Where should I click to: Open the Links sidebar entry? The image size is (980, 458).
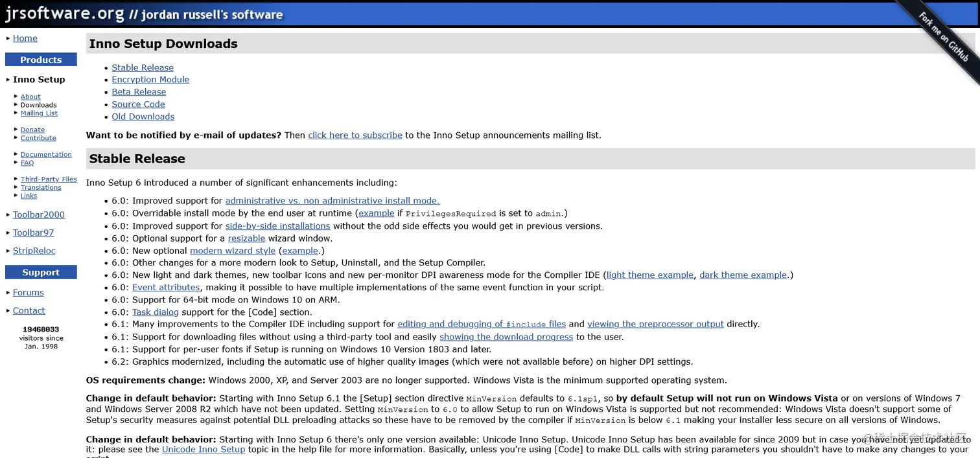[29, 196]
